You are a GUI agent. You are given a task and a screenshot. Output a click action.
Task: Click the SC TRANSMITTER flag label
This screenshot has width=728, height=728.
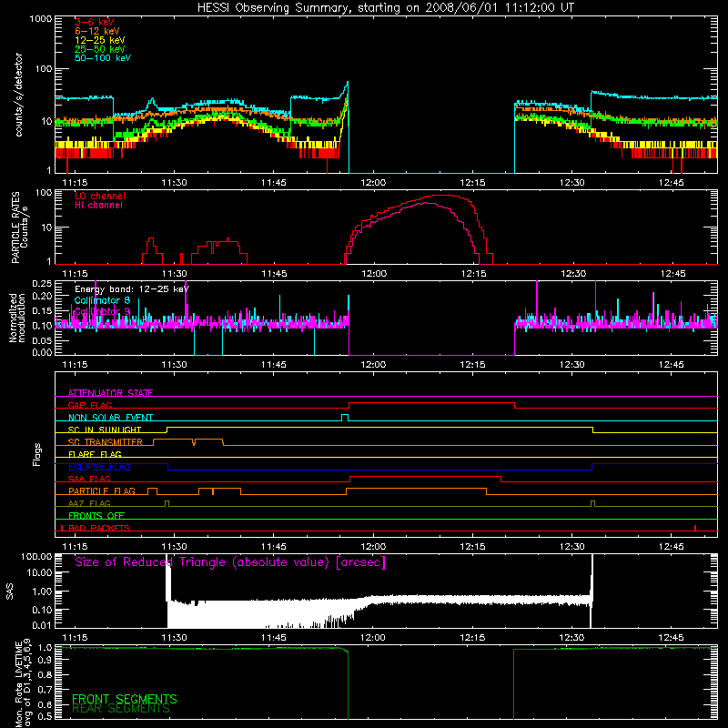[106, 442]
